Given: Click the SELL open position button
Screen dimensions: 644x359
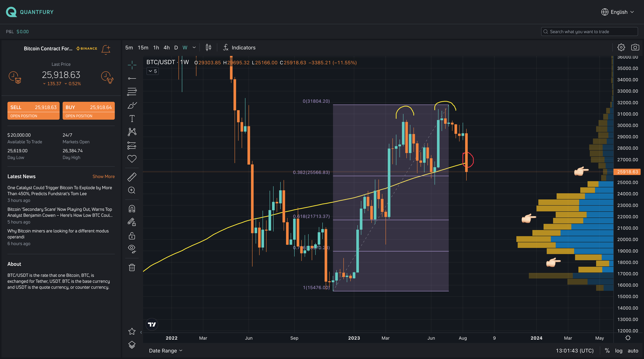Looking at the screenshot, I should click(x=34, y=111).
